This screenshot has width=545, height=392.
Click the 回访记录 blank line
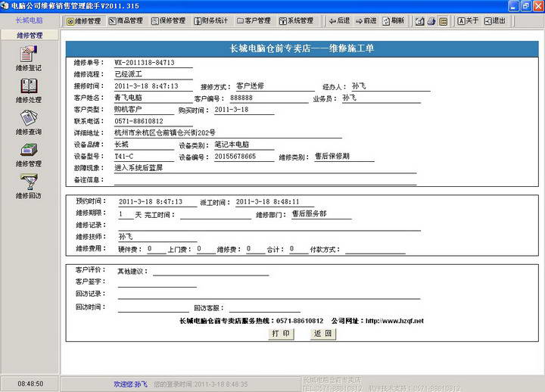pos(269,294)
